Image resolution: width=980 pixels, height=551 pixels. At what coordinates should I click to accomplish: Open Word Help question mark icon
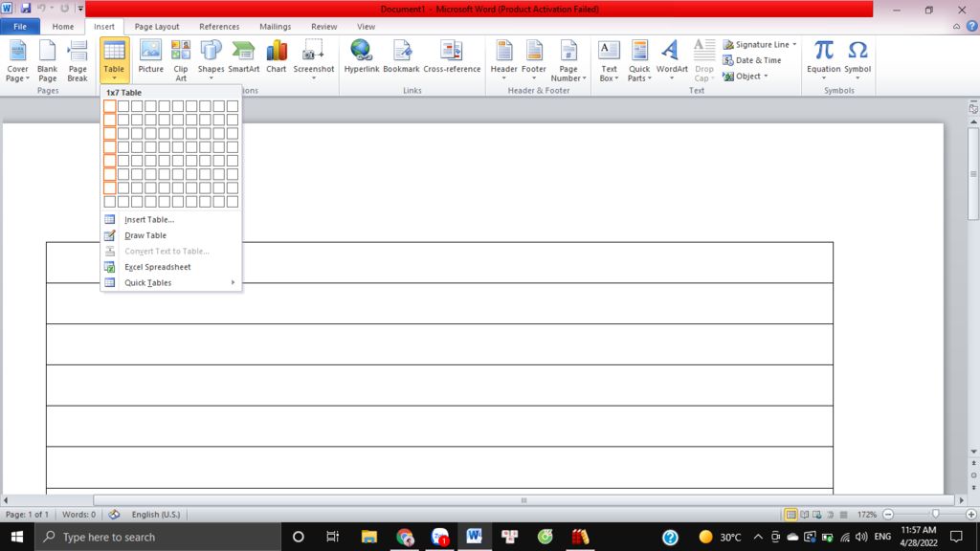pos(972,26)
